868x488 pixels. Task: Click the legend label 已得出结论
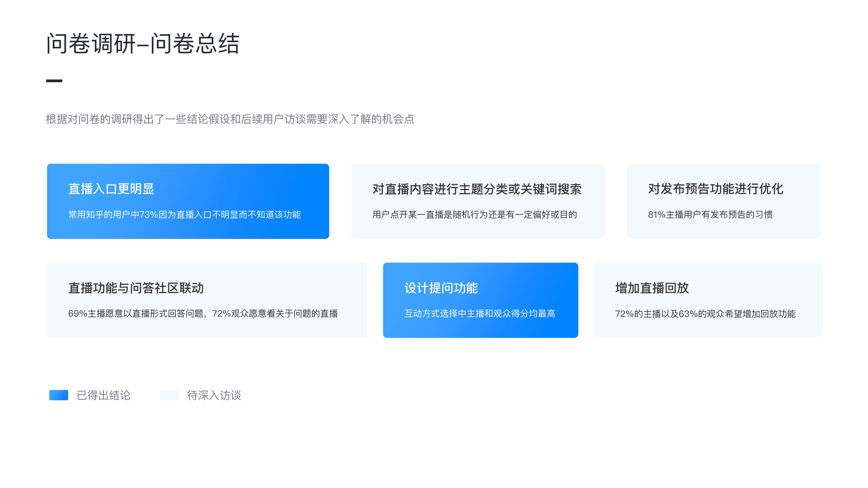click(103, 395)
